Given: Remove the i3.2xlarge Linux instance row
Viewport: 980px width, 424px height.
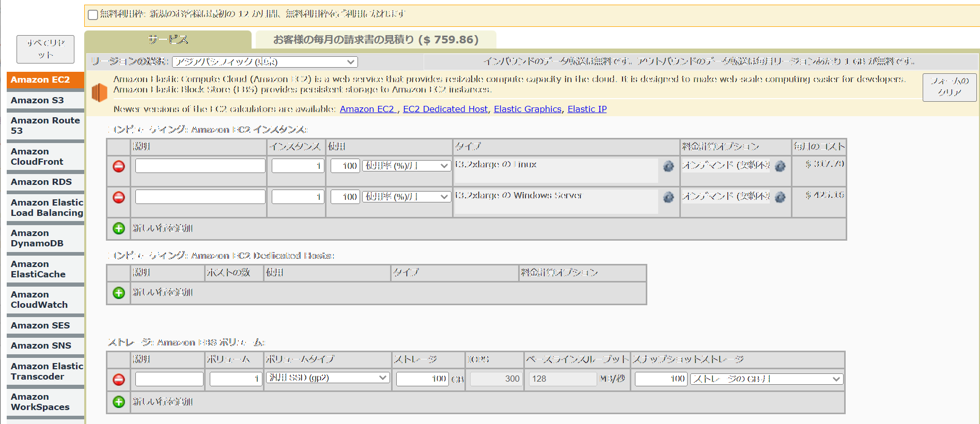Looking at the screenshot, I should click(x=119, y=166).
